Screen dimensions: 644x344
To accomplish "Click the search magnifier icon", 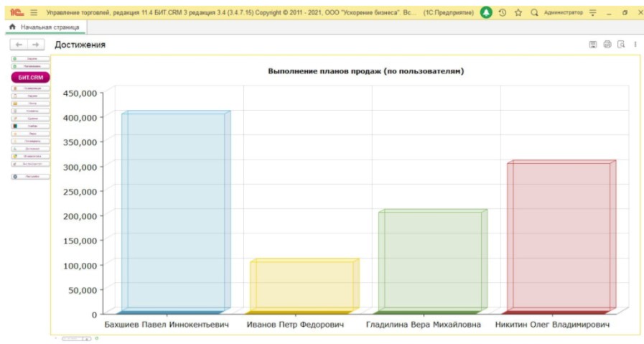I will [x=534, y=13].
